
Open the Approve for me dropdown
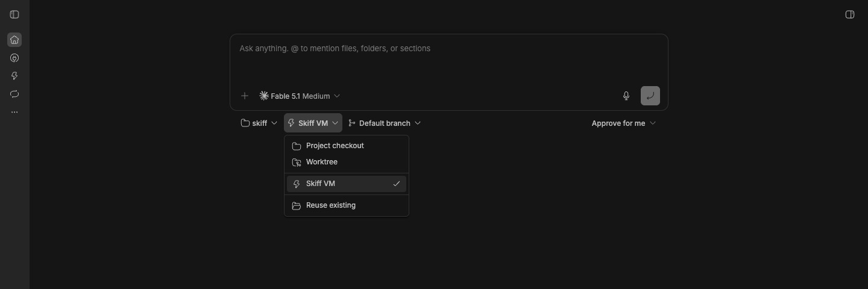(624, 123)
